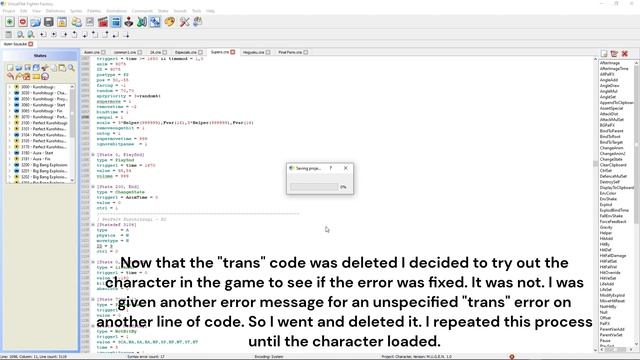640x360 pixels.
Task: Switch to the Hogyoku.cns tab
Action: coord(253,52)
